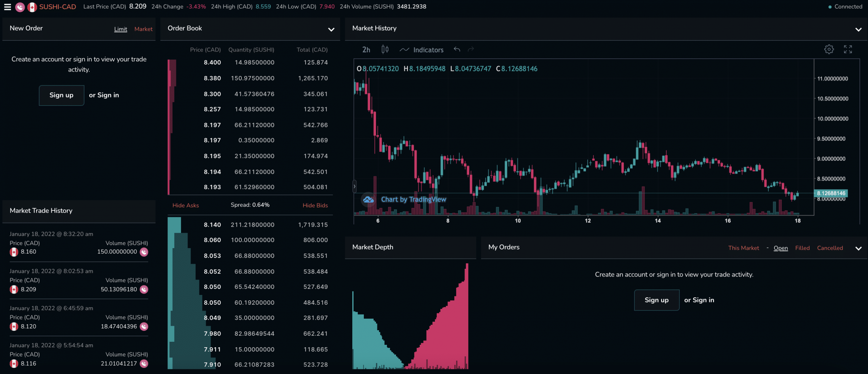868x374 pixels.
Task: Select the SUSHI-CAD market pair
Action: (x=58, y=7)
